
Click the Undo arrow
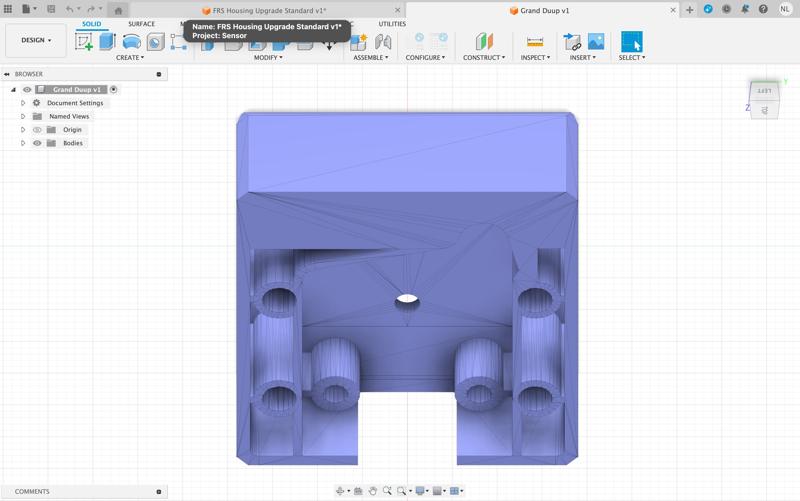tap(69, 9)
